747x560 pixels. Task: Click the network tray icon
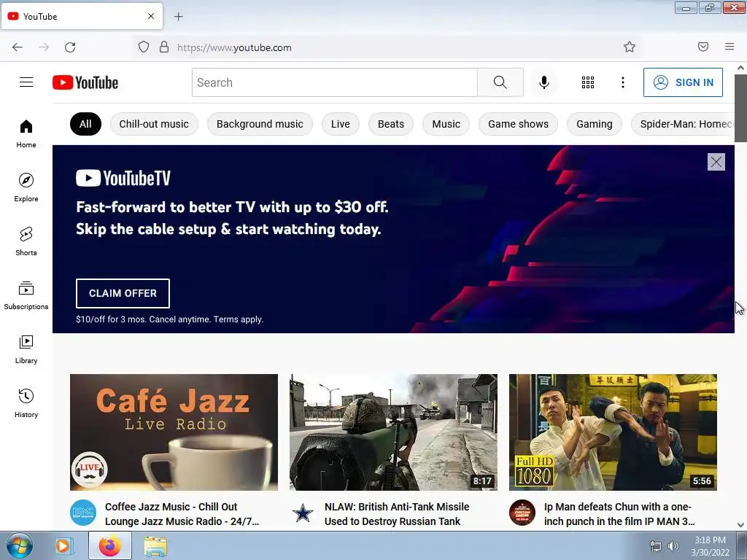click(x=656, y=546)
